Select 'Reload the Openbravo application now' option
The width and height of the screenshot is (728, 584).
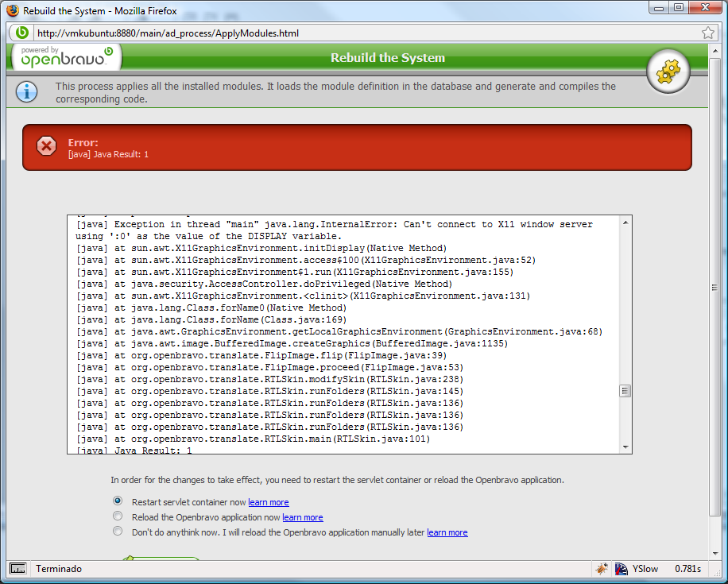point(118,516)
